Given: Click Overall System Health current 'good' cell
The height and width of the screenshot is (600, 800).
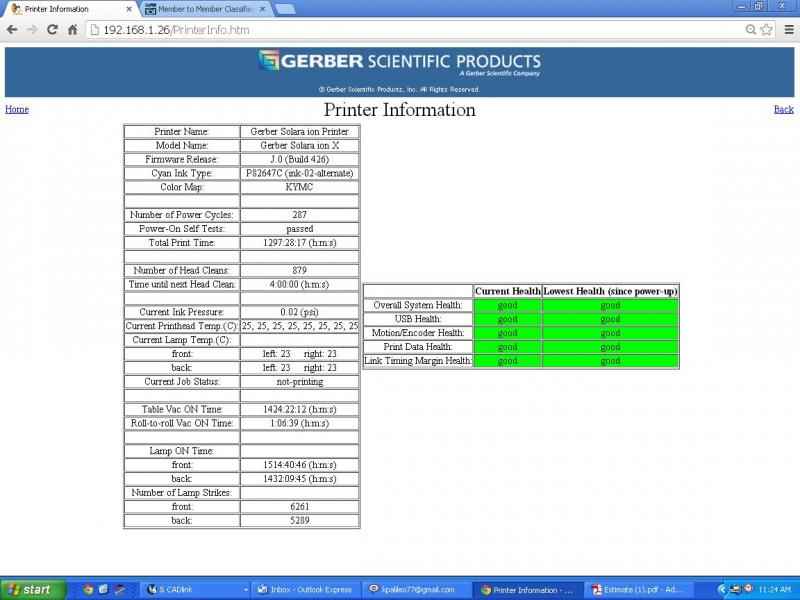Looking at the screenshot, I should [508, 305].
